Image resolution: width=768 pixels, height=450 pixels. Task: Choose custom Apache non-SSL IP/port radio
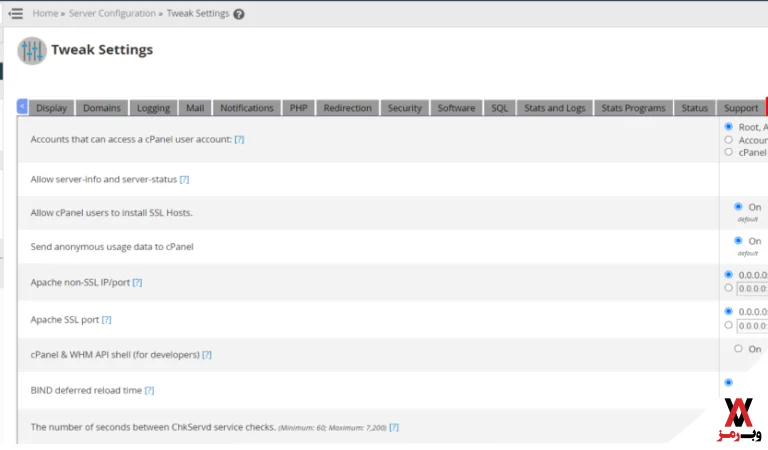coord(728,288)
